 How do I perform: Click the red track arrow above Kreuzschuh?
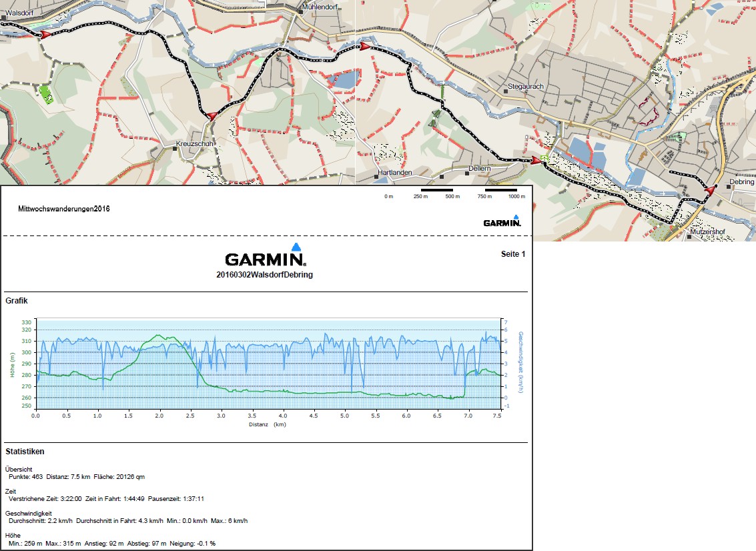coord(212,116)
